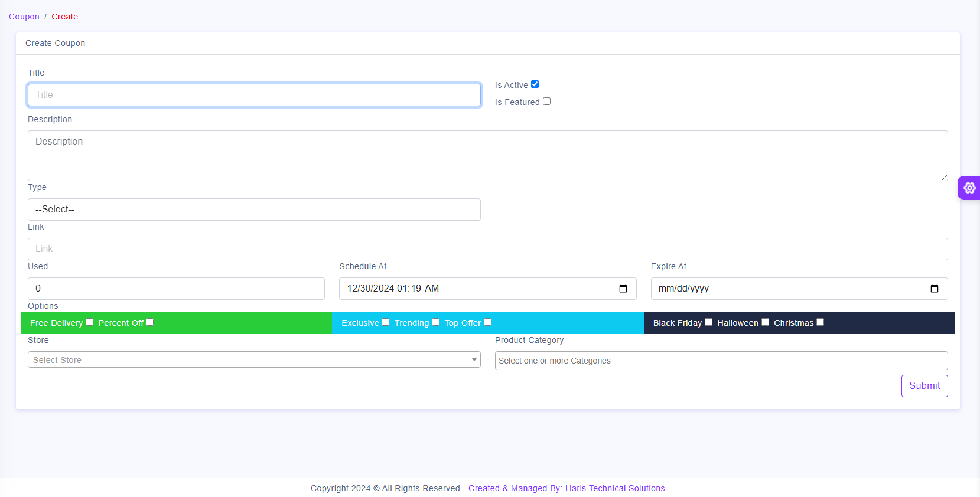This screenshot has width=980, height=497.
Task: Enable the Christmas checkbox
Action: coord(821,322)
